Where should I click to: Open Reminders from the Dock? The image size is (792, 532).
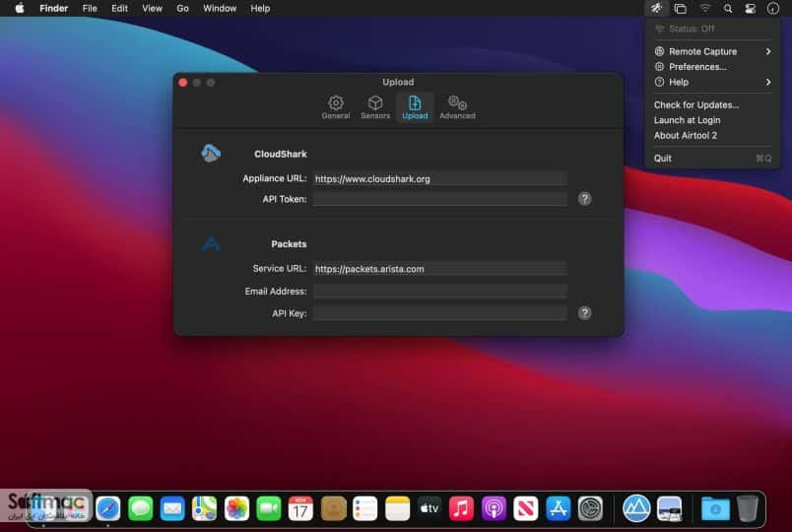pyautogui.click(x=364, y=508)
